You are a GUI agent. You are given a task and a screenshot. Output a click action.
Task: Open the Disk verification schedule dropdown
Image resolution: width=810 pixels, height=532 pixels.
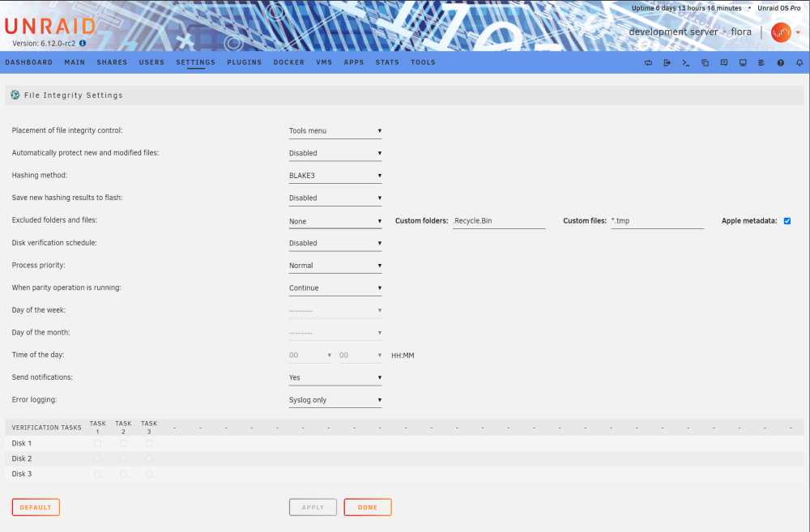coord(335,243)
